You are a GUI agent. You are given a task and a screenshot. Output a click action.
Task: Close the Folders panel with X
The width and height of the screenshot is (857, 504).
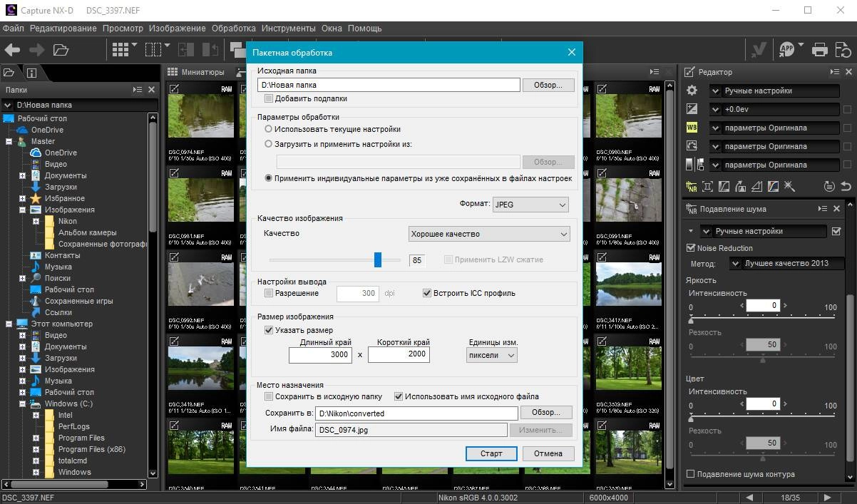point(151,90)
